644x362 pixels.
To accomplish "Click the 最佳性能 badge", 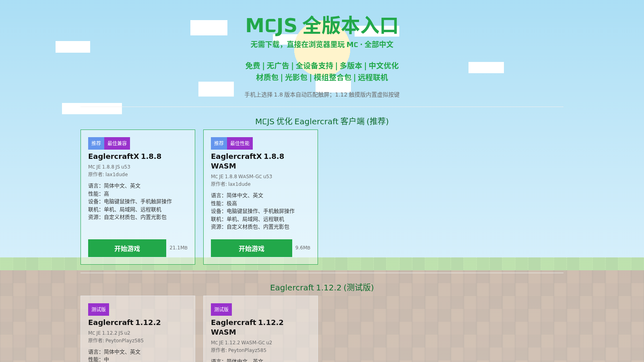I will click(x=240, y=143).
